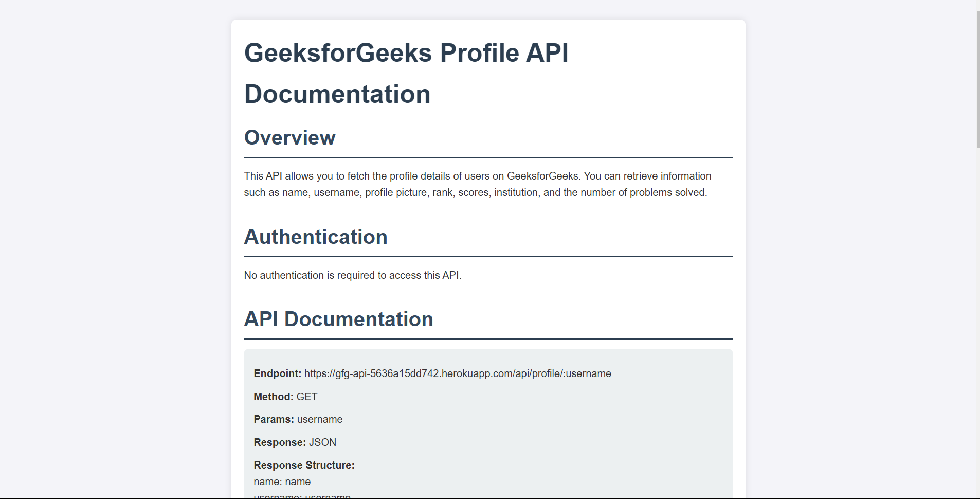Click the 'Method:' label
This screenshot has width=980, height=499.
[273, 397]
